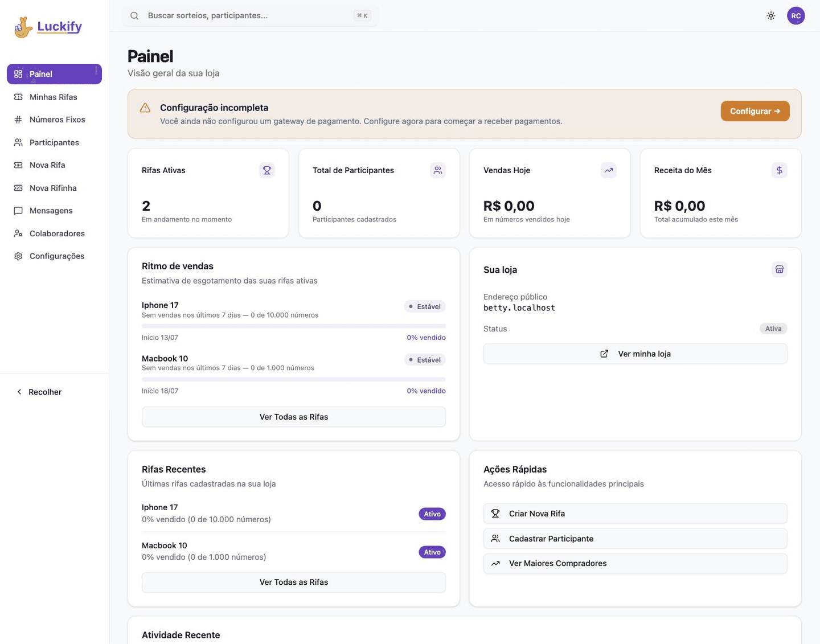Click the Estável badge for Iphone 17
The width and height of the screenshot is (820, 644).
pyautogui.click(x=425, y=306)
